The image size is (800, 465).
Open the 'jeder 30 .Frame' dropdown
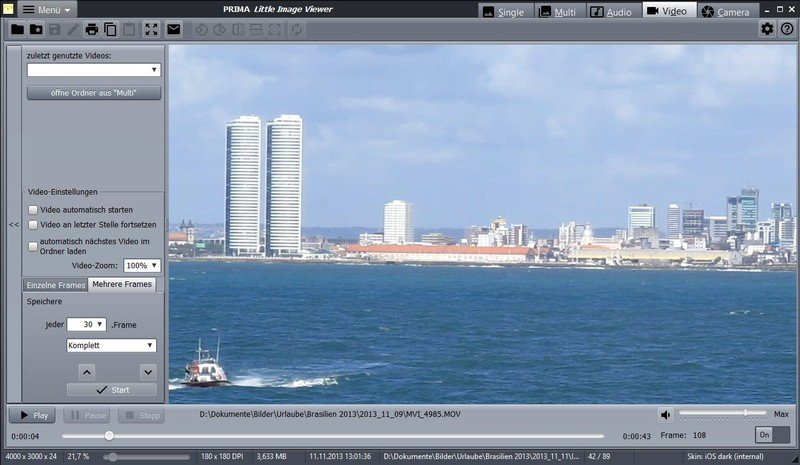(86, 325)
